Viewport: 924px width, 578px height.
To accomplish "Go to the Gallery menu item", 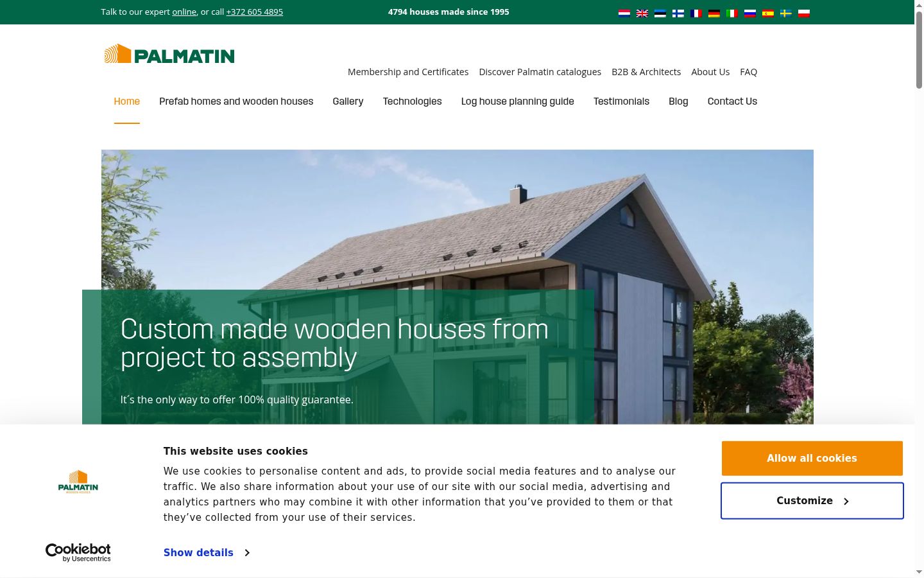I will click(x=348, y=101).
